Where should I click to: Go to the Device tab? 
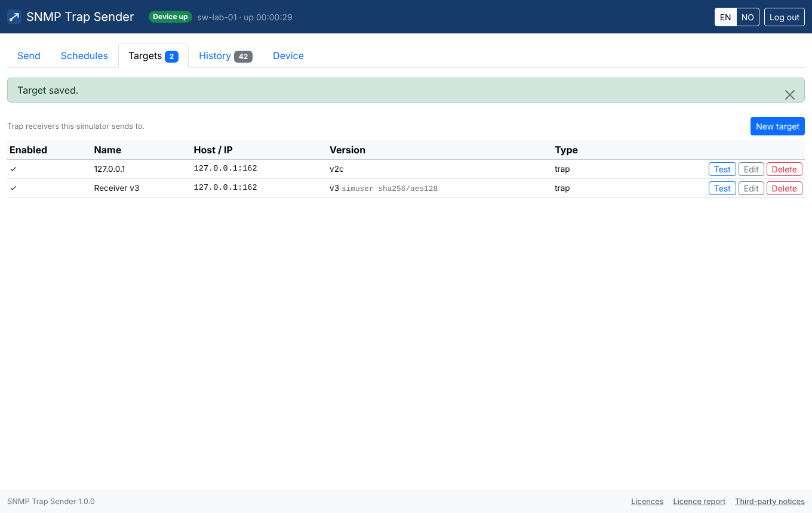pos(288,55)
